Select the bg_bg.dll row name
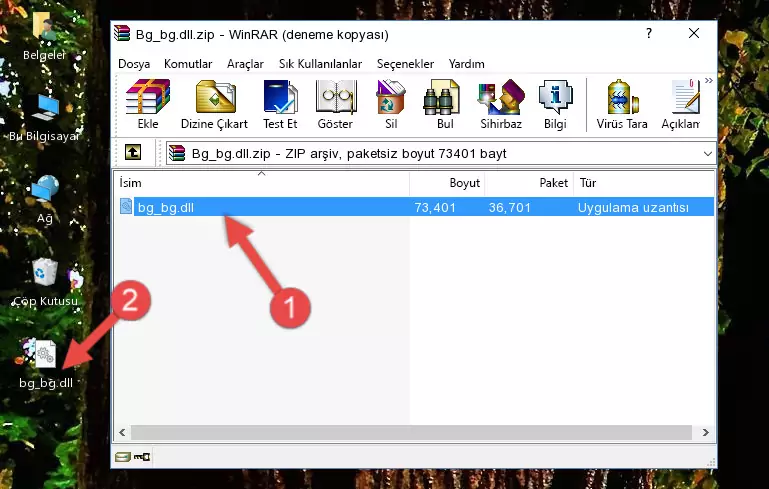769x489 pixels. tap(166, 207)
